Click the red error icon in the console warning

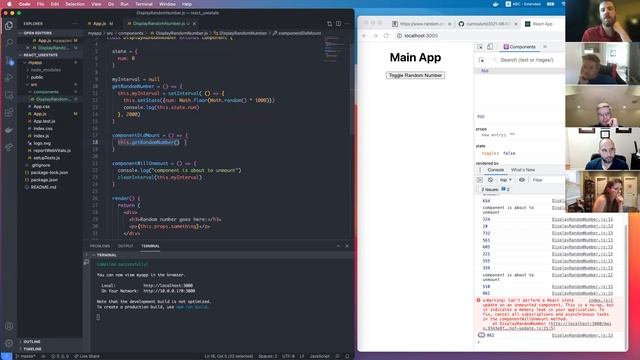(x=478, y=300)
